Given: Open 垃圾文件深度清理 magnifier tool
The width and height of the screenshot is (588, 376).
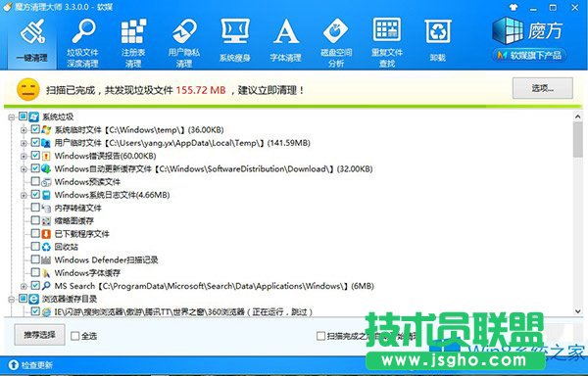Looking at the screenshot, I should pyautogui.click(x=83, y=42).
